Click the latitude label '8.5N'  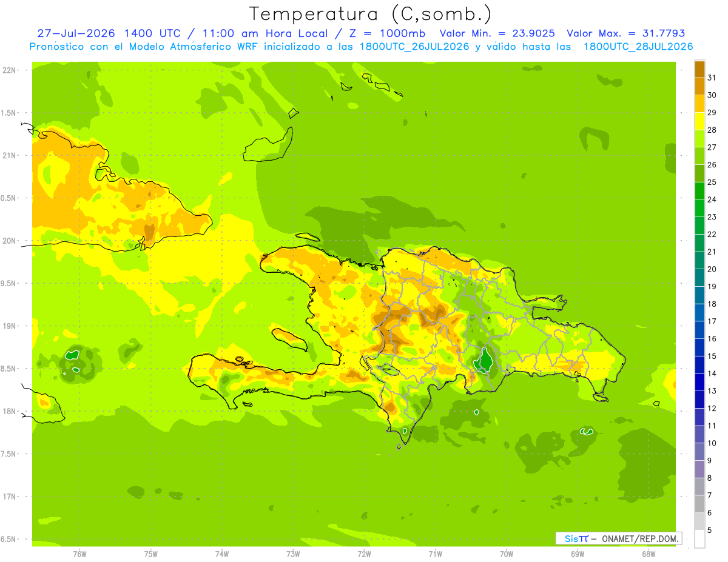[9, 369]
